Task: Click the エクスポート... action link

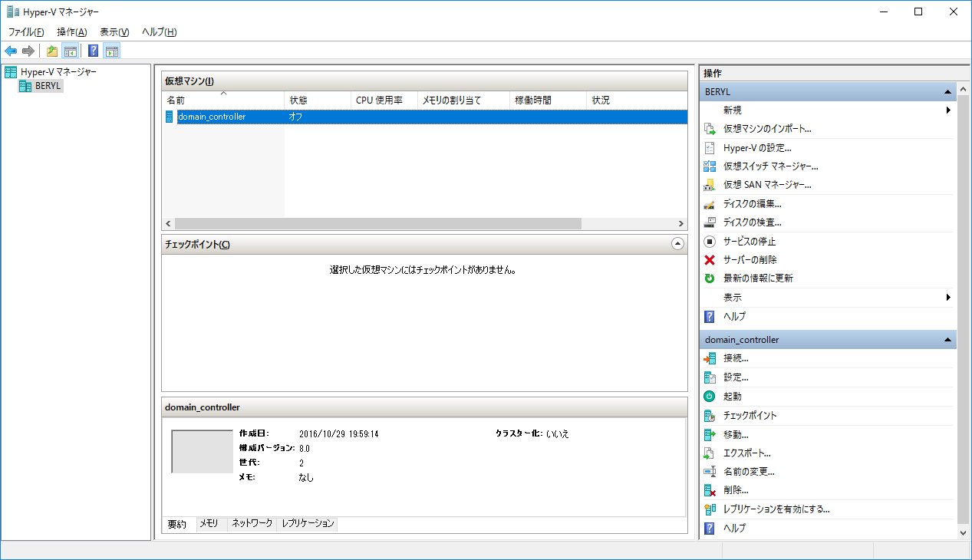Action: click(747, 453)
